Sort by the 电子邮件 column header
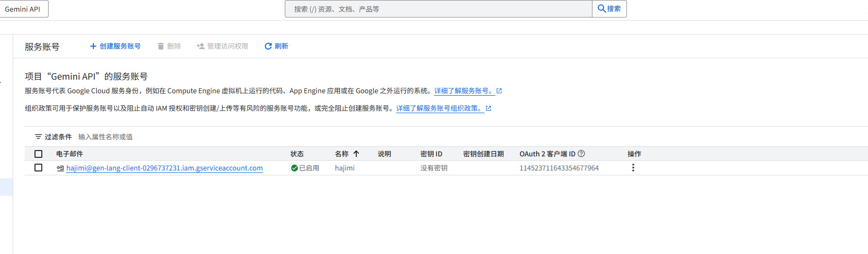Screen dimensions: 868x254 (x=69, y=154)
